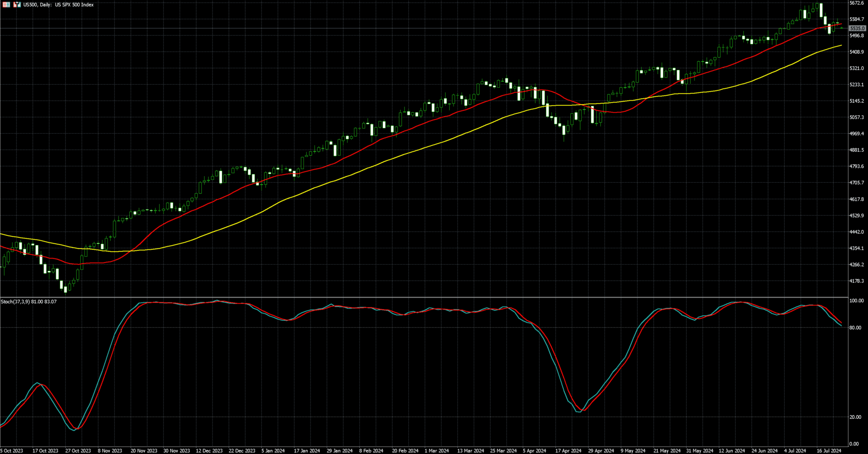The width and height of the screenshot is (868, 454).
Task: Click the 16 Jul 2024 date label
Action: [828, 451]
